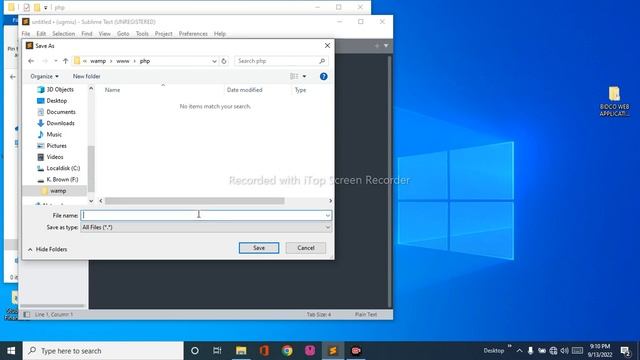The image size is (640, 360).
Task: Click the file list scroll-right arrow
Action: pyautogui.click(x=330, y=201)
